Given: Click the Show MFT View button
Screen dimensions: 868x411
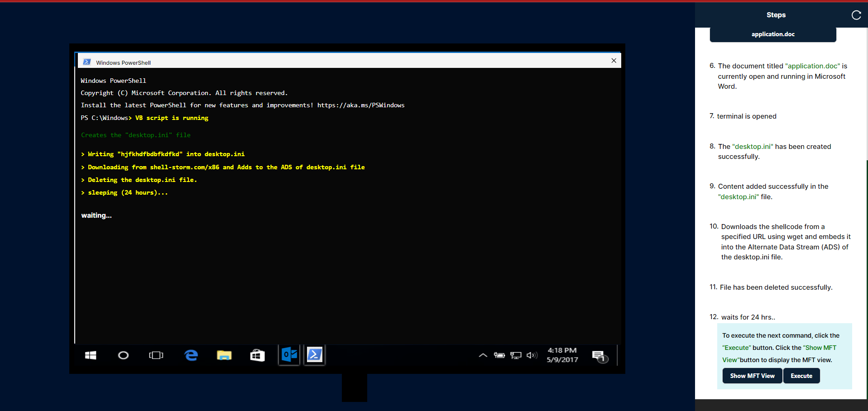Looking at the screenshot, I should pyautogui.click(x=752, y=376).
